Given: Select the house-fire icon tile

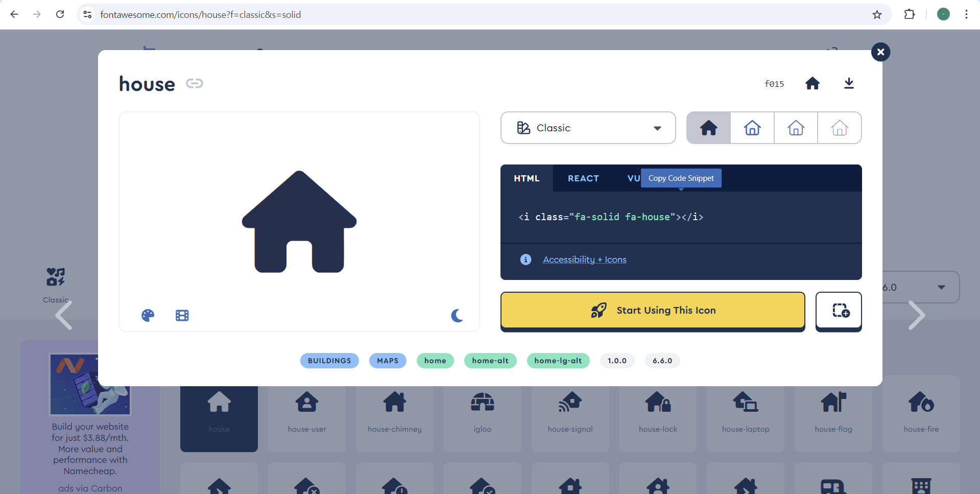Looking at the screenshot, I should pyautogui.click(x=921, y=414).
